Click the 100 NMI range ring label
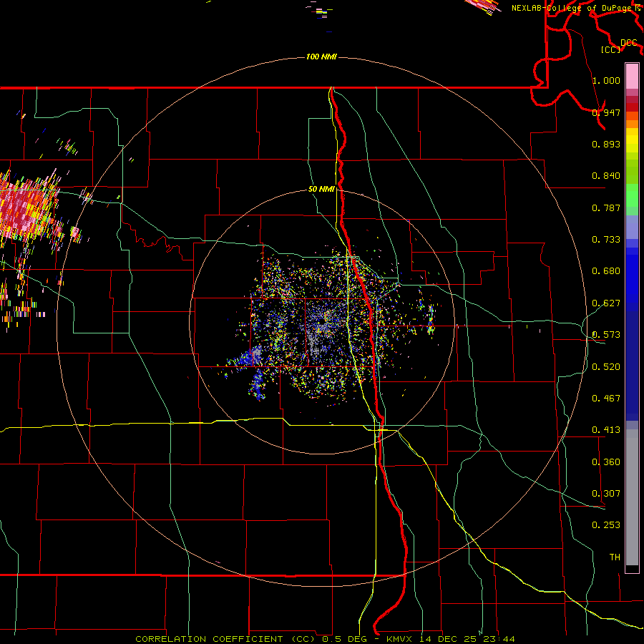 (x=321, y=57)
